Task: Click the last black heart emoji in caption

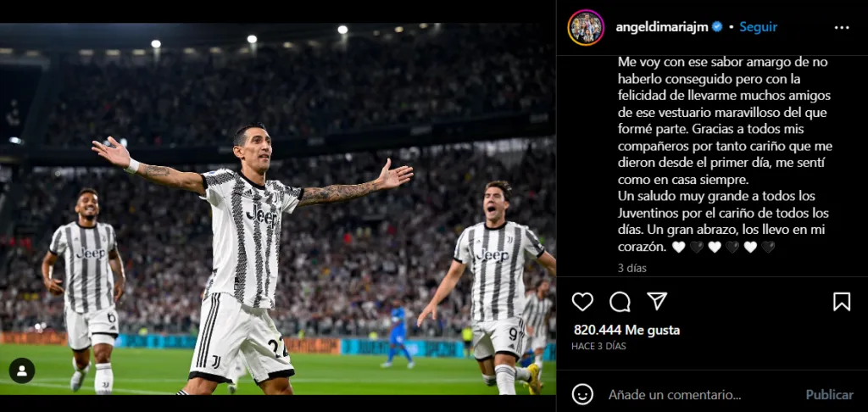Action: point(768,247)
